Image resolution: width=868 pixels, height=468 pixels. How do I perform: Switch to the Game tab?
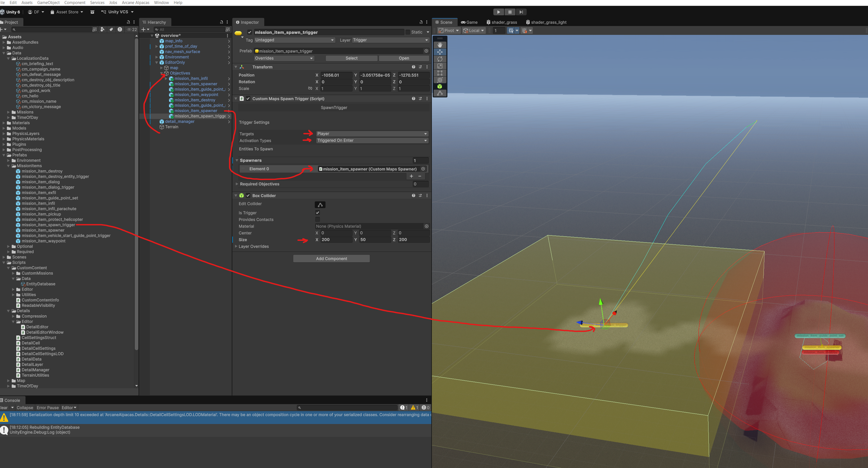pyautogui.click(x=469, y=22)
